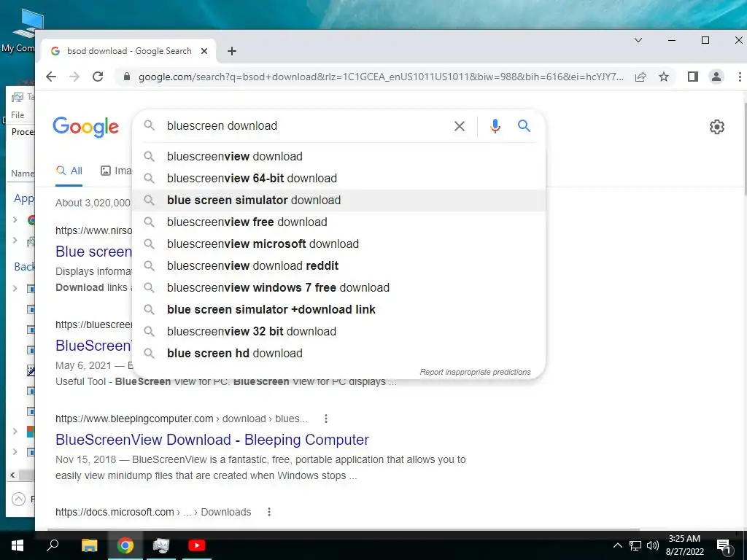Open the tab search chevron in title bar

pyautogui.click(x=638, y=41)
